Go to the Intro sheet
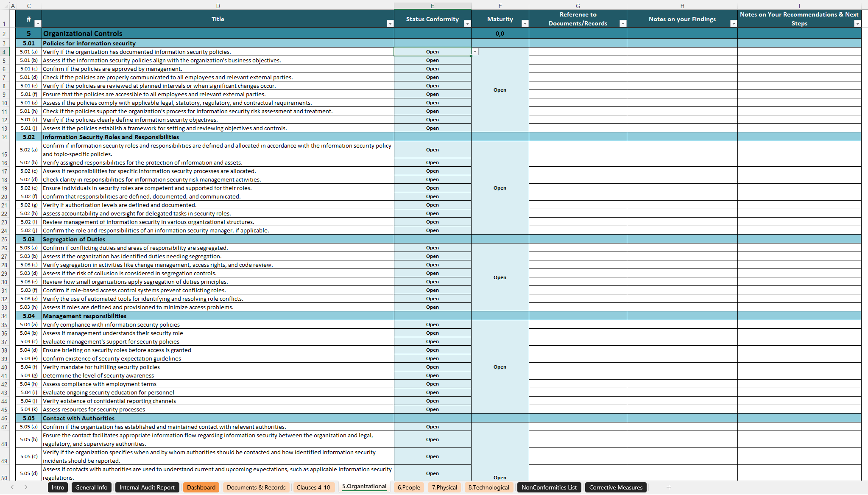This screenshot has width=868, height=495. coord(58,487)
